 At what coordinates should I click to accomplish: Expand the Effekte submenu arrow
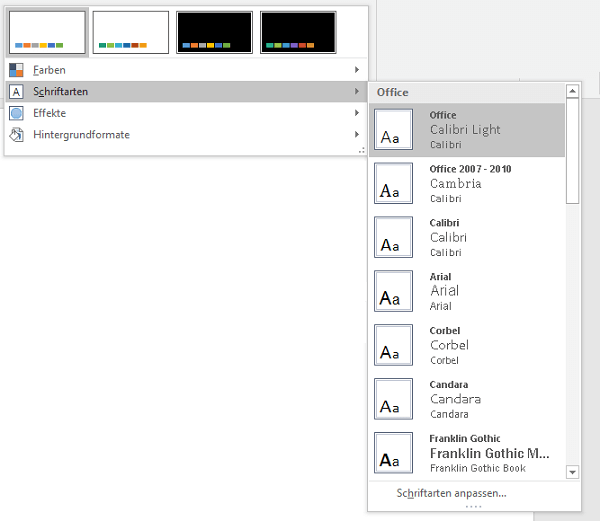[357, 113]
